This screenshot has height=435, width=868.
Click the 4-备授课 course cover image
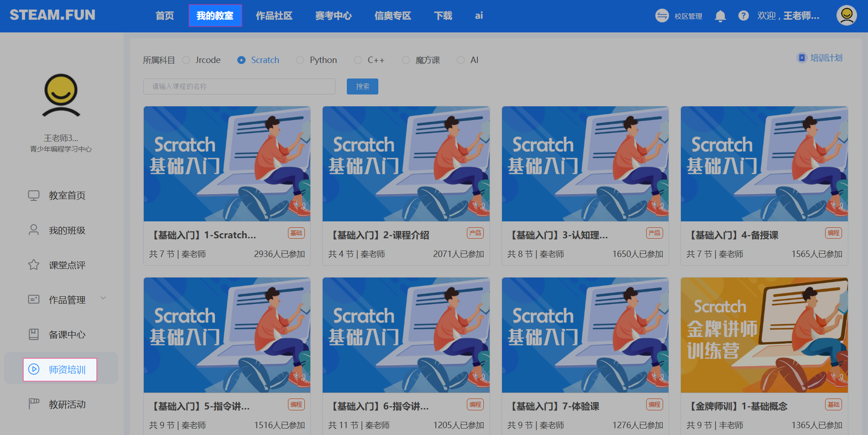tap(764, 164)
